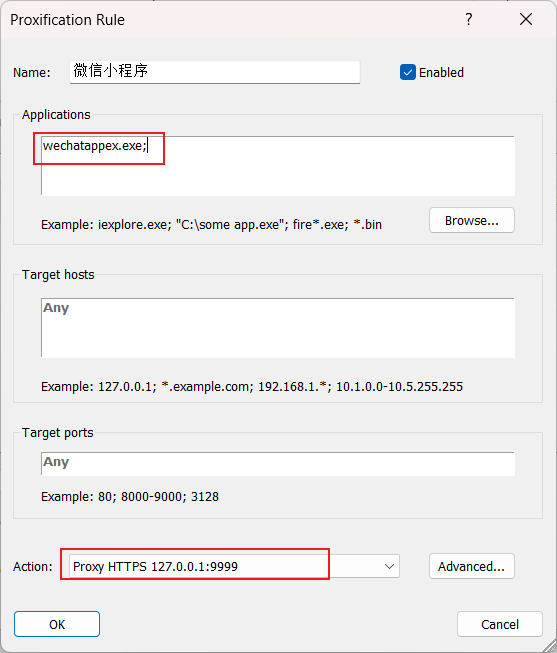Close the Proxification Rule dialog
The image size is (557, 653).
(526, 19)
